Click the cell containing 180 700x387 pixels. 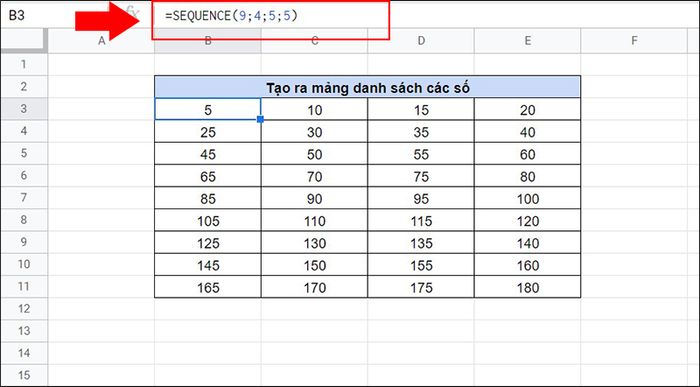[x=527, y=287]
